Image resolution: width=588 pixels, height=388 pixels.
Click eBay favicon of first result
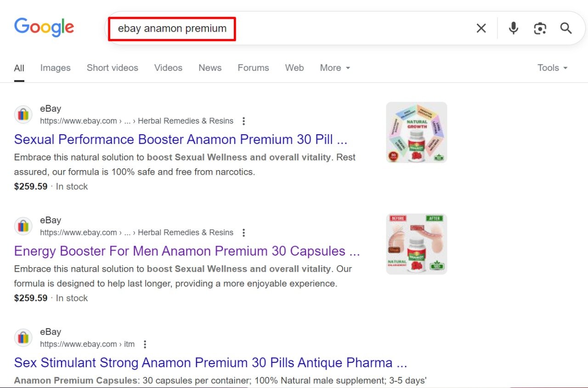23,114
